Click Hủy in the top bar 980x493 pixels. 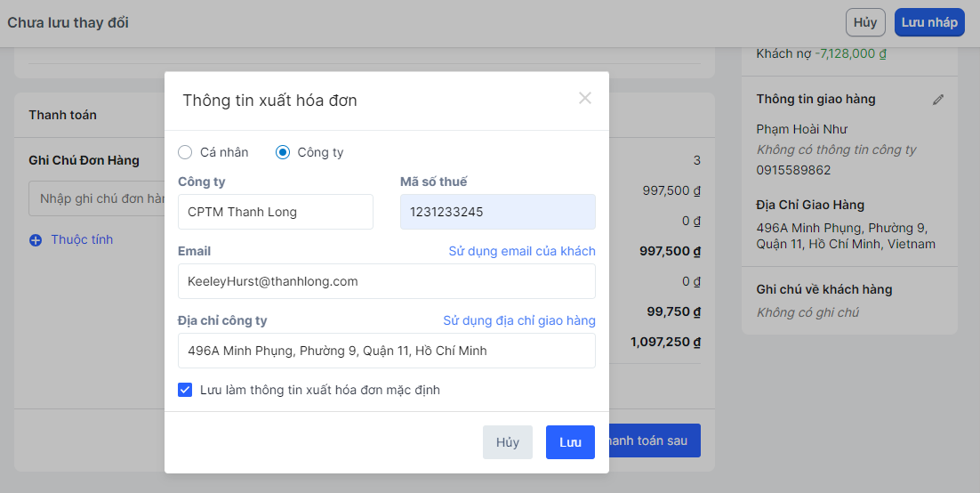(x=864, y=22)
